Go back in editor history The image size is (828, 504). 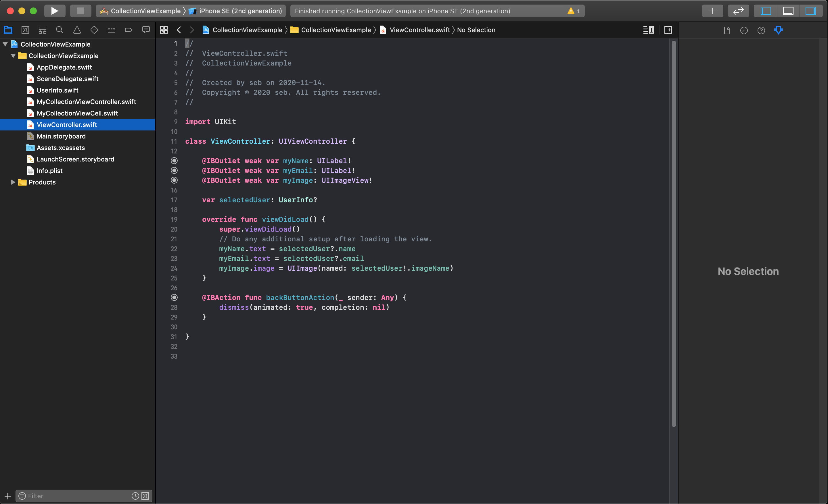point(179,30)
